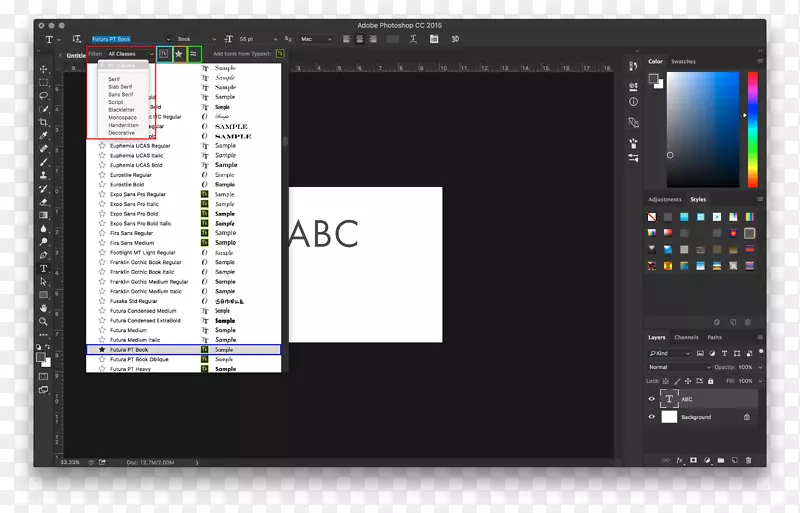Toggle similar fonts filter
The width and height of the screenshot is (800, 513).
(x=194, y=54)
